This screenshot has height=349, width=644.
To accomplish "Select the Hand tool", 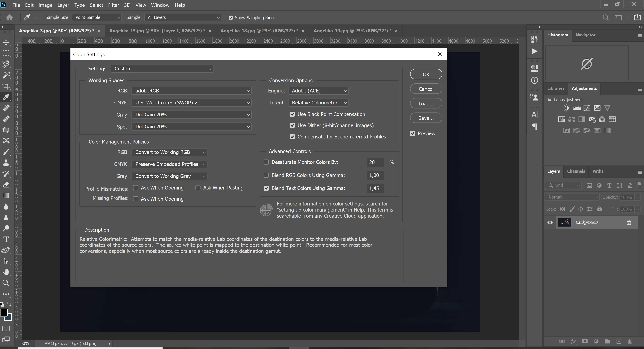I will pyautogui.click(x=6, y=272).
